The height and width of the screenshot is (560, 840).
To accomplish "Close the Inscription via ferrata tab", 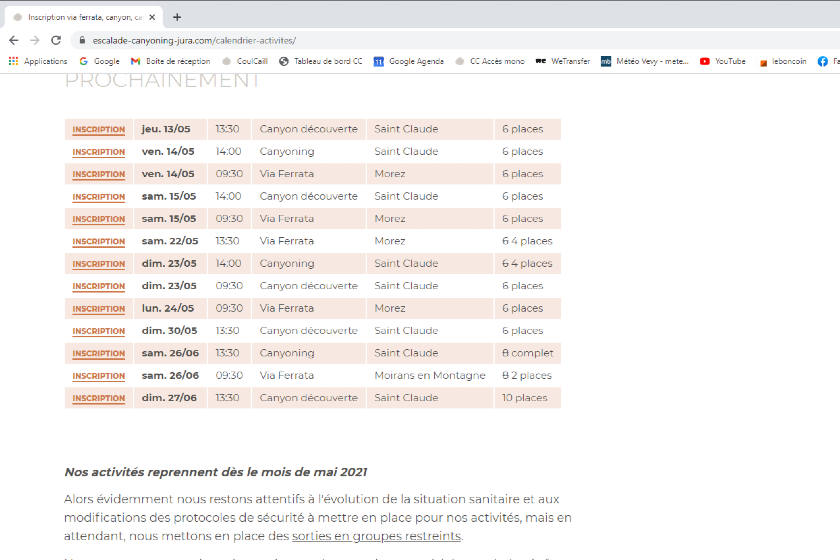I will [x=151, y=17].
